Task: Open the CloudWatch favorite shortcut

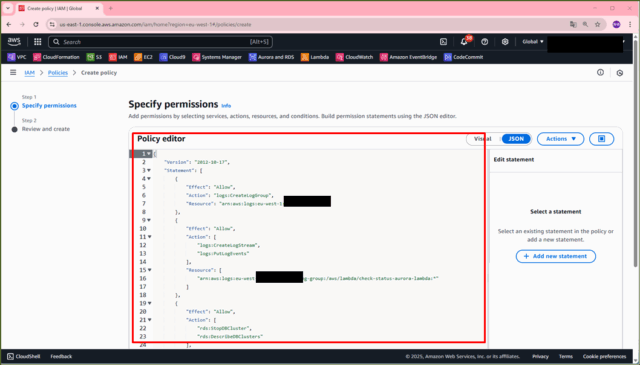Action: point(354,57)
